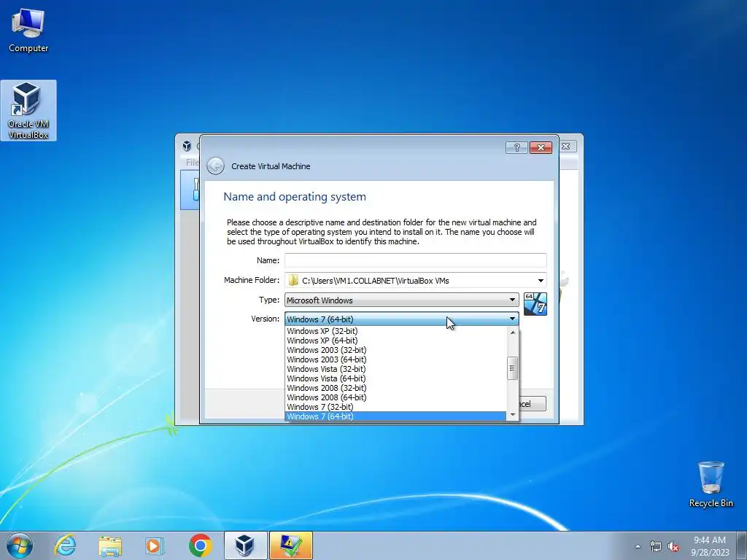
Task: Open the Recycle Bin desktop icon
Action: click(711, 484)
